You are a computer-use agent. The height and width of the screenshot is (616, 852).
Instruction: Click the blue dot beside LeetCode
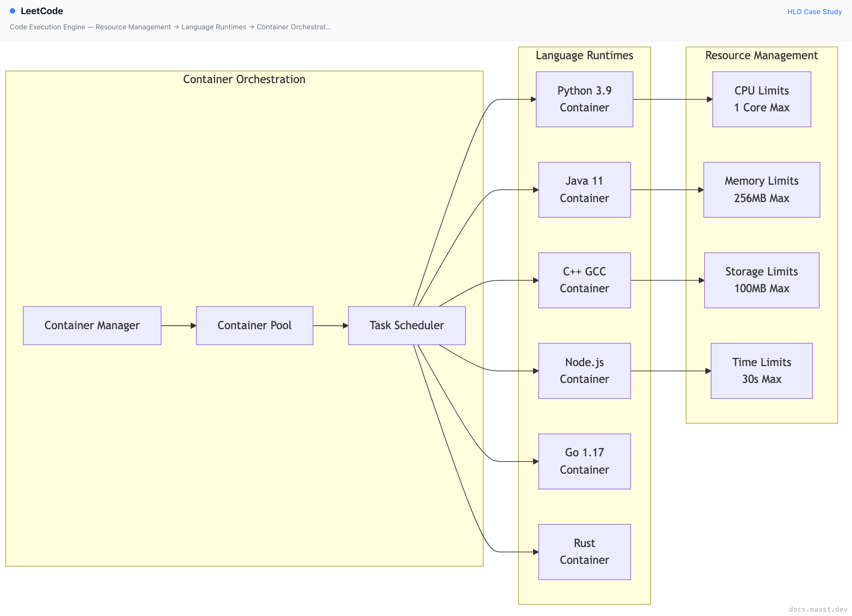point(12,11)
